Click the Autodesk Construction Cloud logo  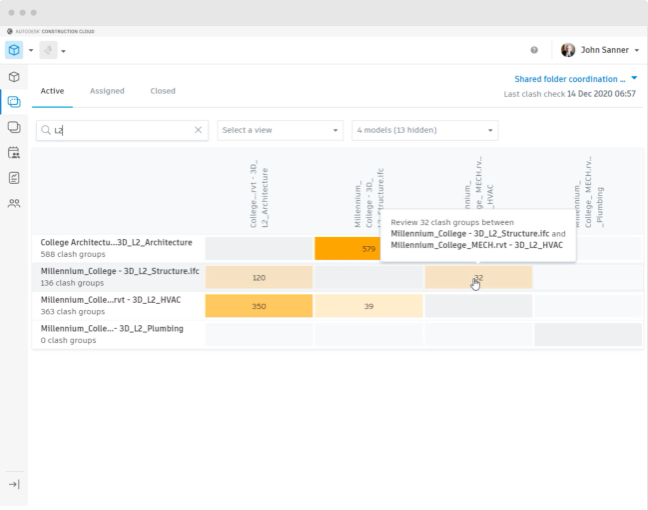click(51, 31)
